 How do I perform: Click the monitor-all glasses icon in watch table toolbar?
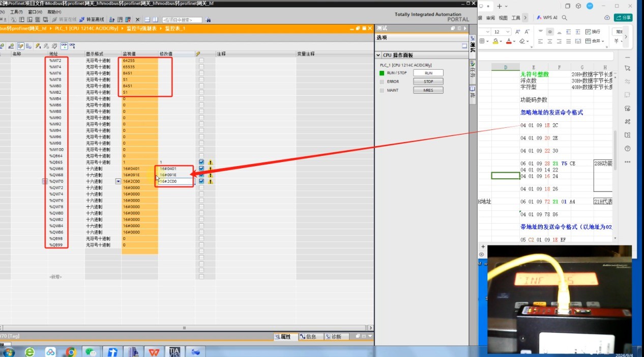[x=64, y=46]
